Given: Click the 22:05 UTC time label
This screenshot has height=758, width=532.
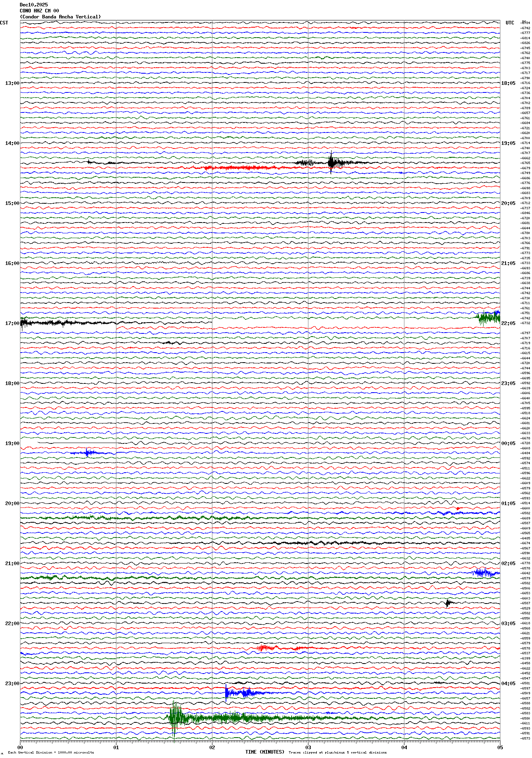Looking at the screenshot, I should tap(508, 323).
